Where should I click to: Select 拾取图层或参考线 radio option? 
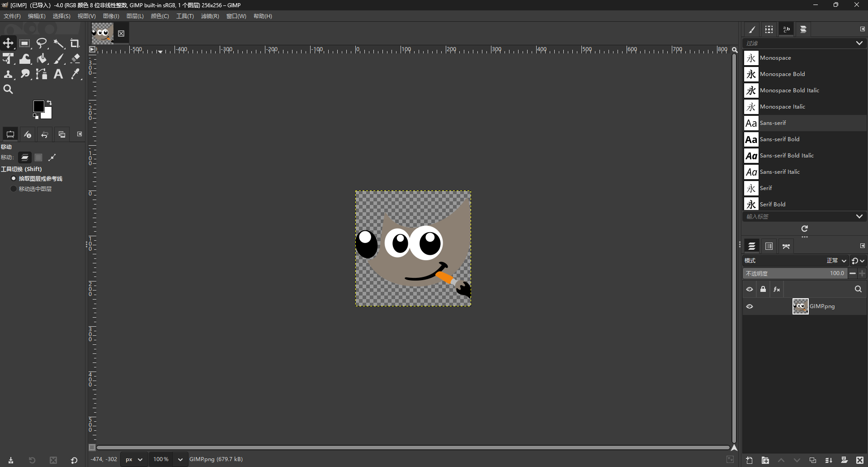tap(37, 179)
